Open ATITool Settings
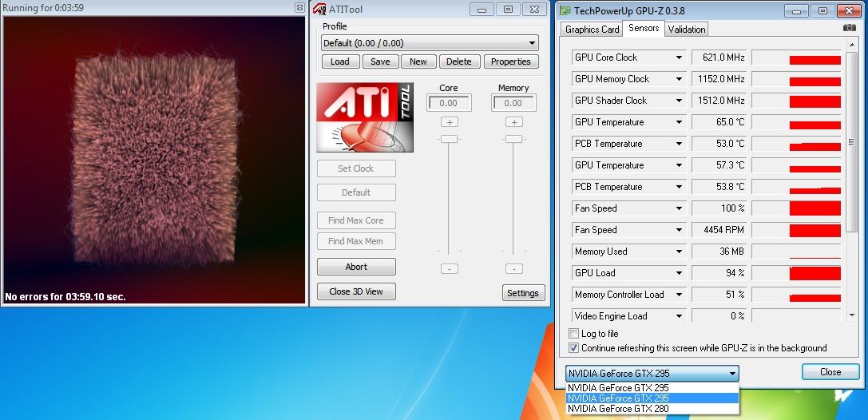 point(523,293)
